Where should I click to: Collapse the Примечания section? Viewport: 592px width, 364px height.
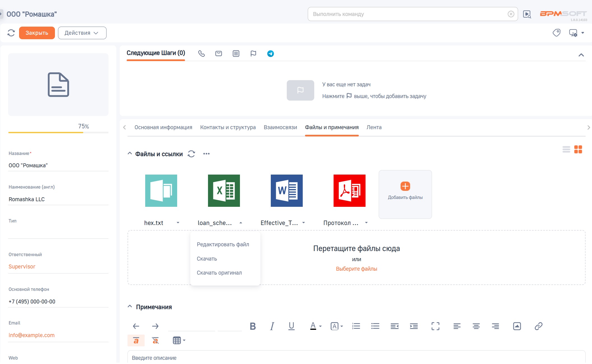pyautogui.click(x=129, y=306)
